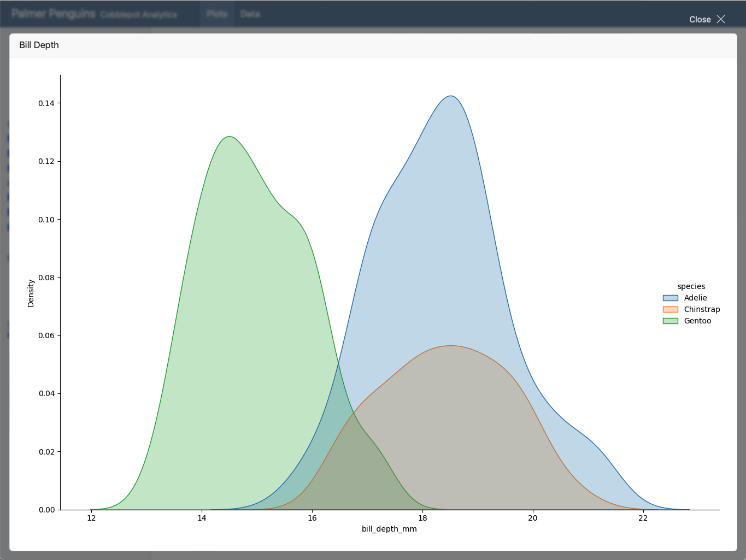Click the X icon beside Close
The height and width of the screenshot is (560, 746).
click(721, 19)
